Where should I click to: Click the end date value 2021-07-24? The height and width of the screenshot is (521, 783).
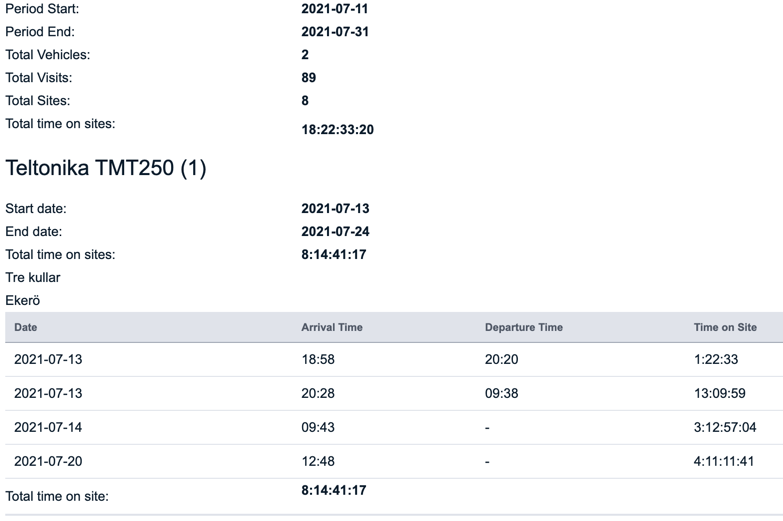point(335,232)
